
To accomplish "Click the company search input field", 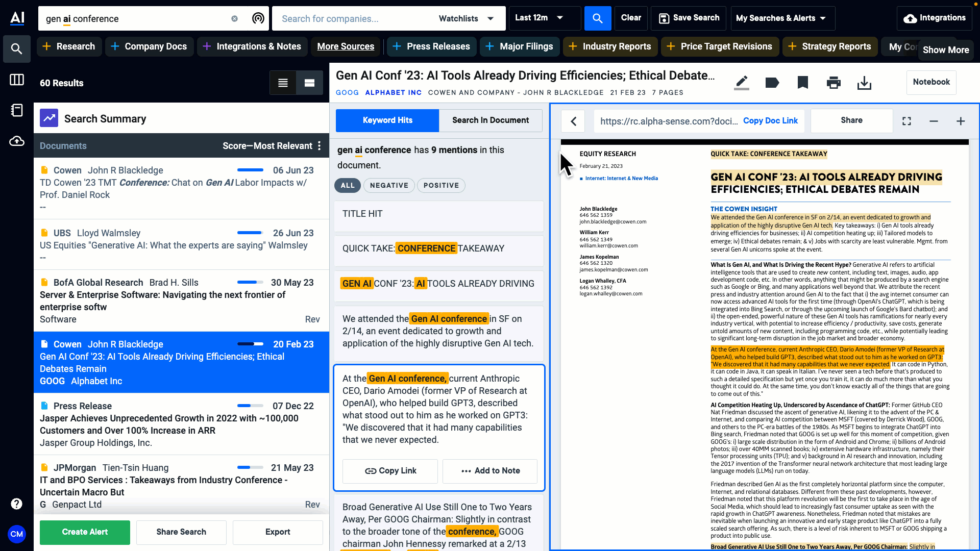I will (x=352, y=18).
